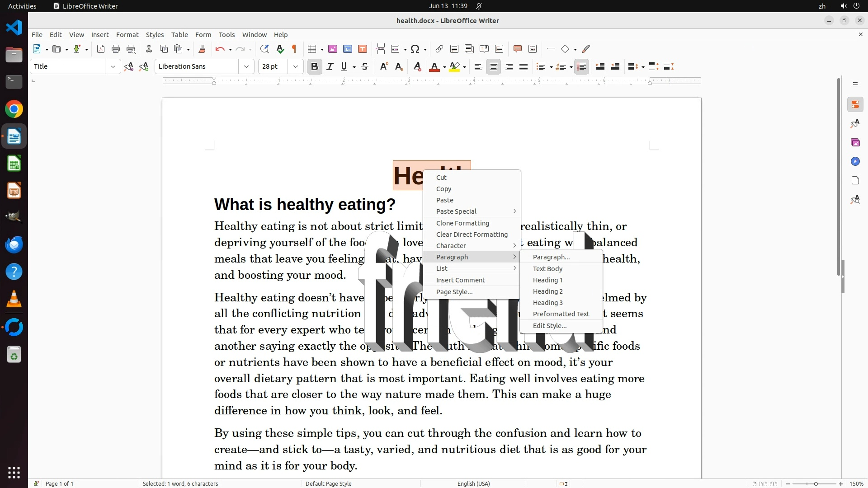Open the font name dropdown arrow

pyautogui.click(x=246, y=67)
